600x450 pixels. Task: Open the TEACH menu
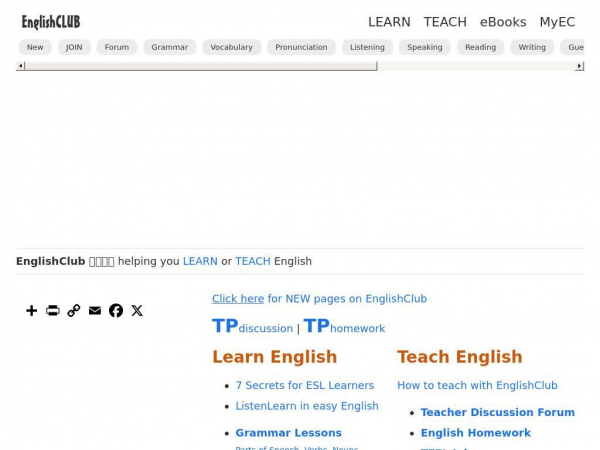coord(445,22)
